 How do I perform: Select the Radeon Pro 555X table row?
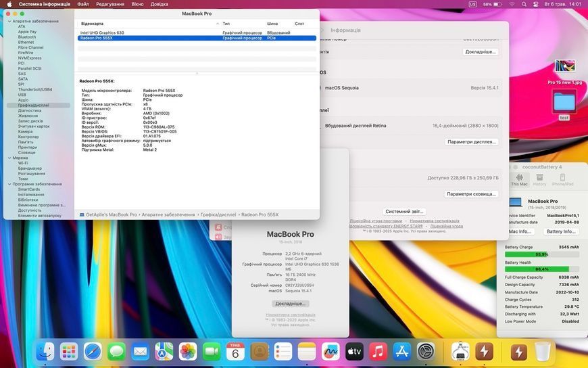point(197,38)
